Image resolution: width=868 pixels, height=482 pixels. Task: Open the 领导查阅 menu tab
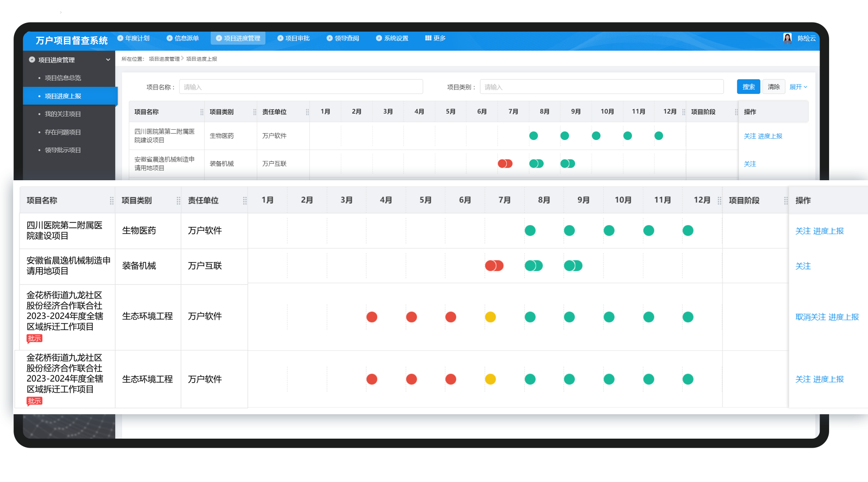pyautogui.click(x=343, y=38)
